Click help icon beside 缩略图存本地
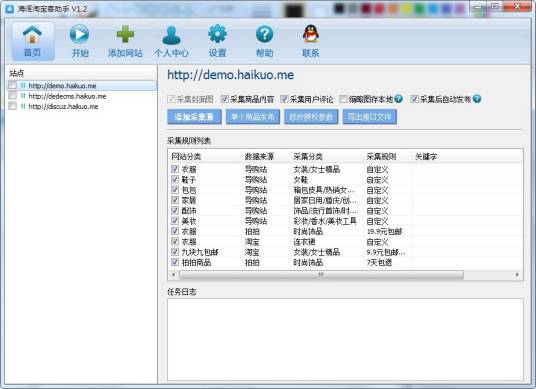This screenshot has height=389, width=536. (x=398, y=99)
